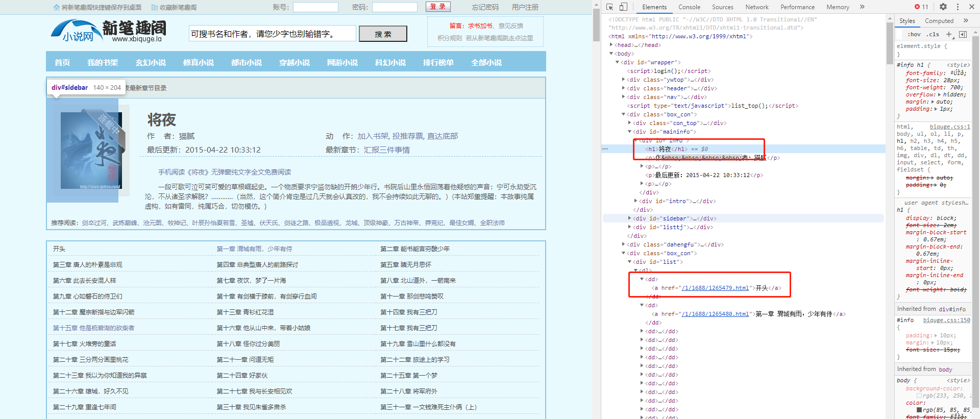Image resolution: width=980 pixels, height=419 pixels.
Task: Open the Memory tab
Action: pos(838,7)
